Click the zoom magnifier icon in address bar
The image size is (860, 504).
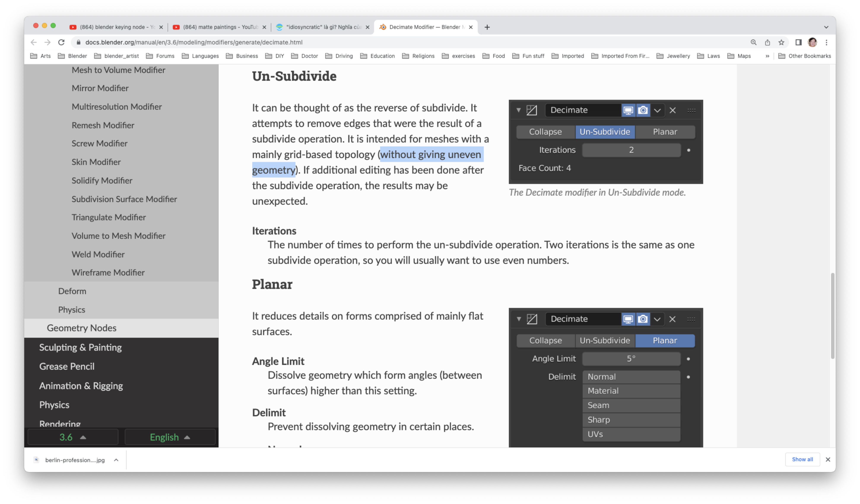click(754, 42)
